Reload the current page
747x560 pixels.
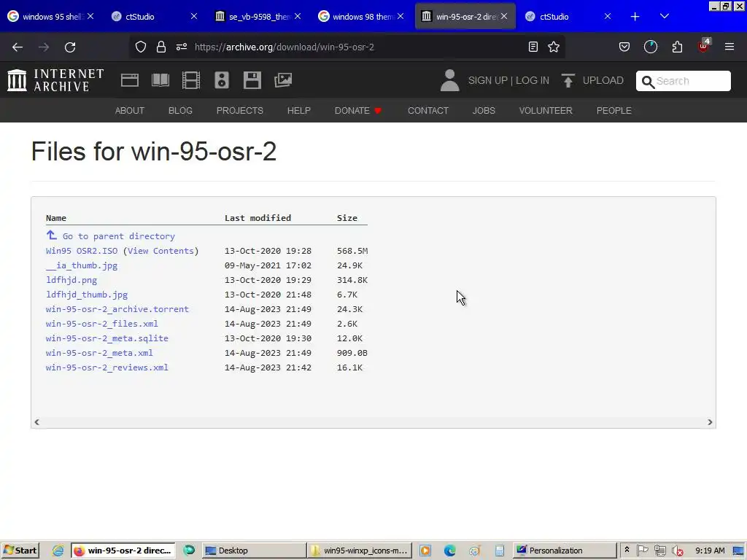[70, 47]
